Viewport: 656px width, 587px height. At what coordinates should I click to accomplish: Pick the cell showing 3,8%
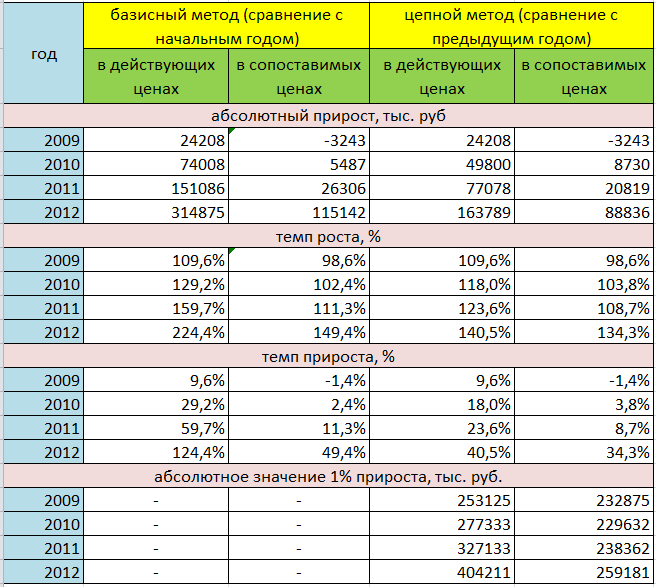(x=584, y=404)
